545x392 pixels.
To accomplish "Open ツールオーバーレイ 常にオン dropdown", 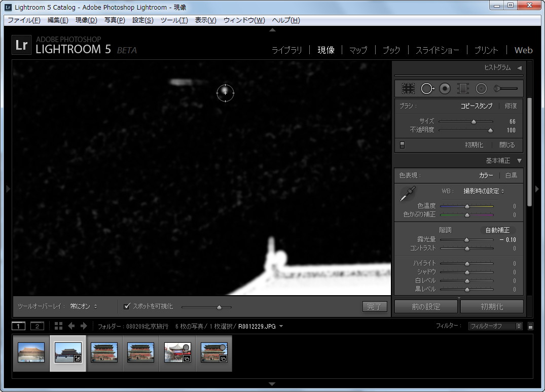I will point(84,306).
